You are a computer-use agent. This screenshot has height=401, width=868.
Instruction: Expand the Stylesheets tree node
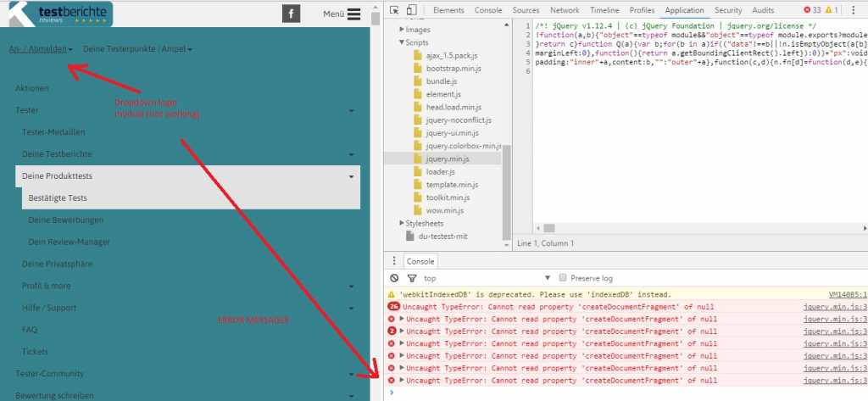(401, 223)
